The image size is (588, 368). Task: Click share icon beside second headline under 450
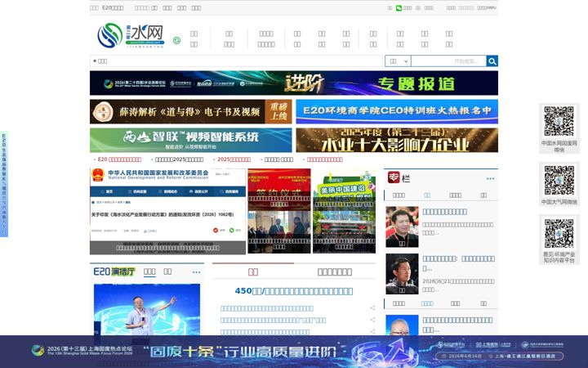372,320
